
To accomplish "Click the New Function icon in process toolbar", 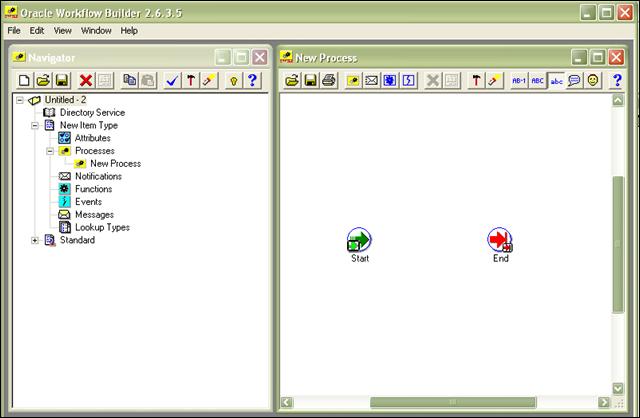I will (390, 80).
